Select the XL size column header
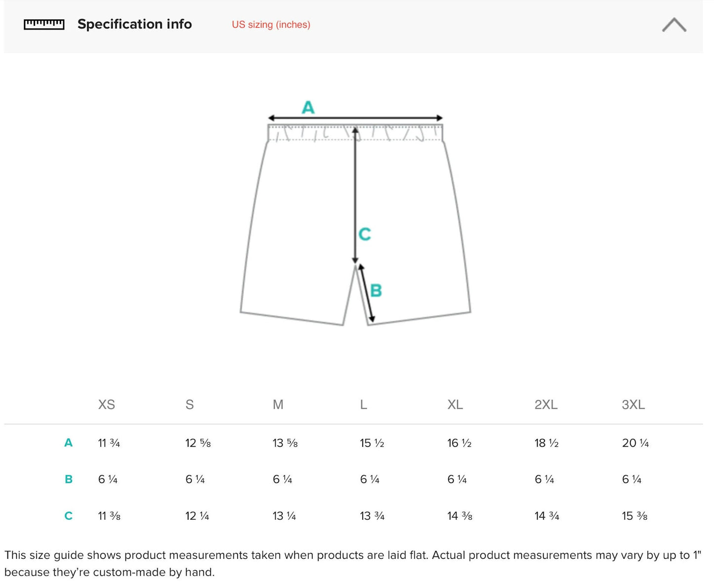Image resolution: width=714 pixels, height=588 pixels. [455, 405]
